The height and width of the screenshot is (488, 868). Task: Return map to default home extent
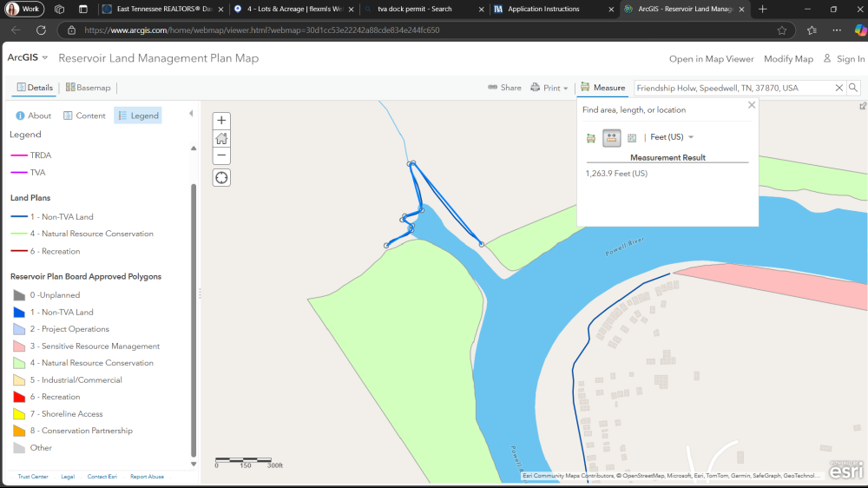(x=222, y=138)
